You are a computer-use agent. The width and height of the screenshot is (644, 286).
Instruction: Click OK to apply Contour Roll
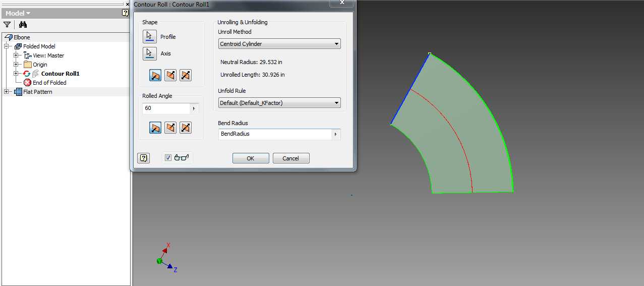point(251,158)
